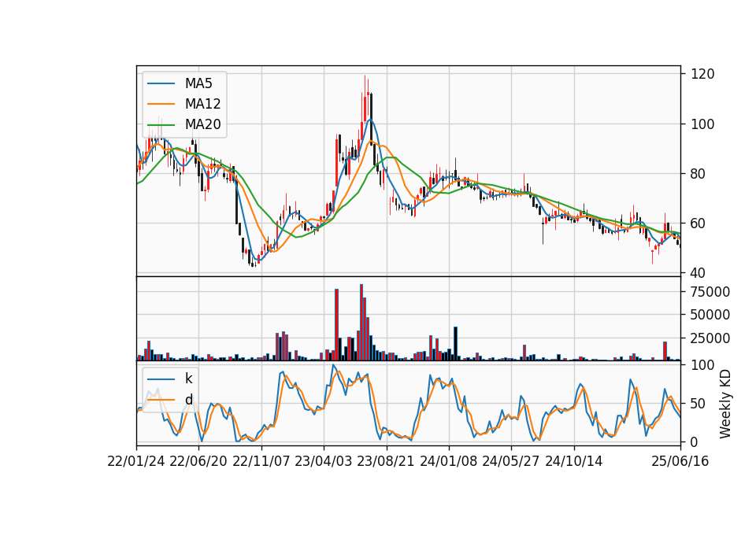Click the tallest volume bar in mid-2023

(x=361, y=323)
